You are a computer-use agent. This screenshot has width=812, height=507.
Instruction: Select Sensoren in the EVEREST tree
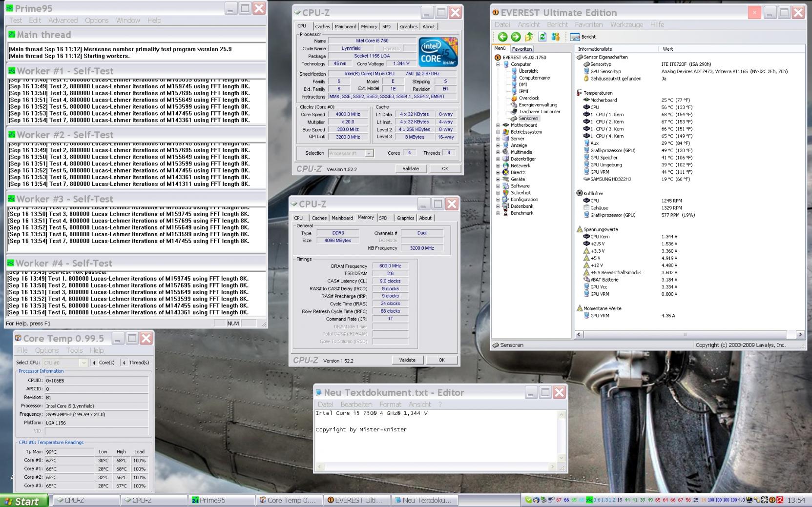(x=528, y=119)
